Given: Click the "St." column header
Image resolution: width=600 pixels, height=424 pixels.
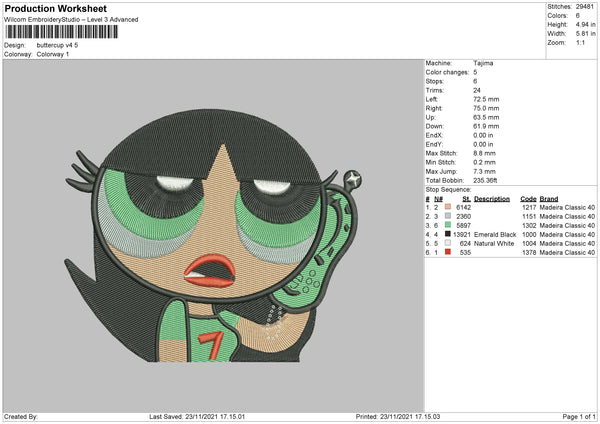Looking at the screenshot, I should [x=466, y=199].
